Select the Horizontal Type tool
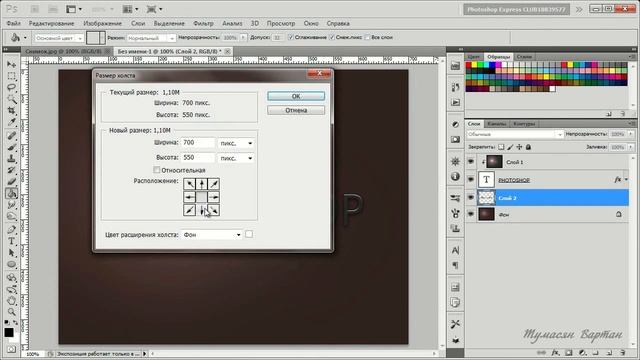640x360 pixels. 11,241
